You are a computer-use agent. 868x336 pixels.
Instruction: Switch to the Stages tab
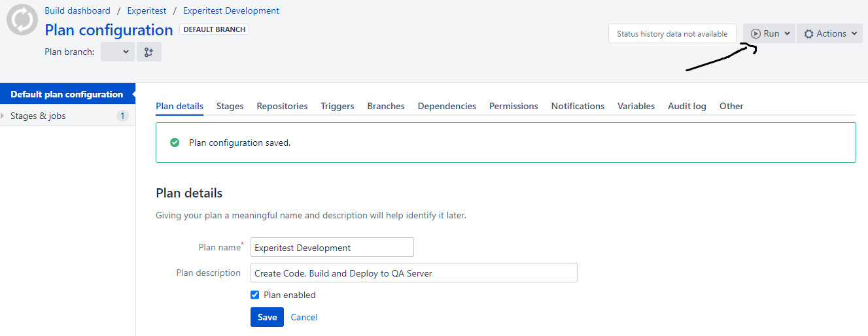point(230,106)
